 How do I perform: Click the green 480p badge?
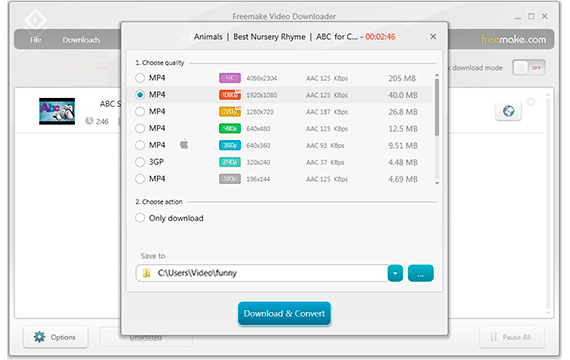tap(230, 128)
